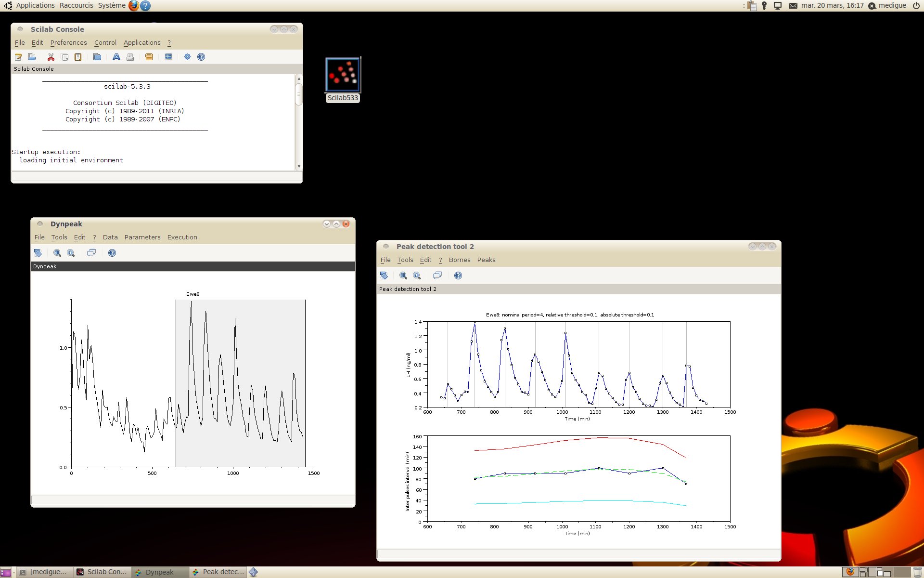Launch Firefox from top panel

pos(134,6)
